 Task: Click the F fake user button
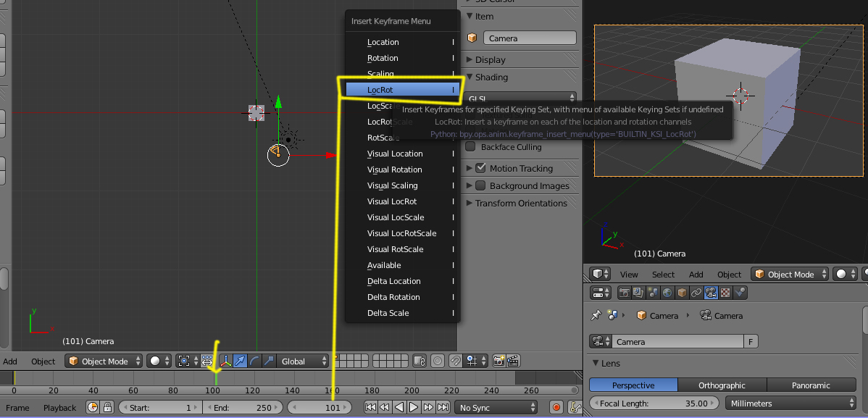[751, 342]
